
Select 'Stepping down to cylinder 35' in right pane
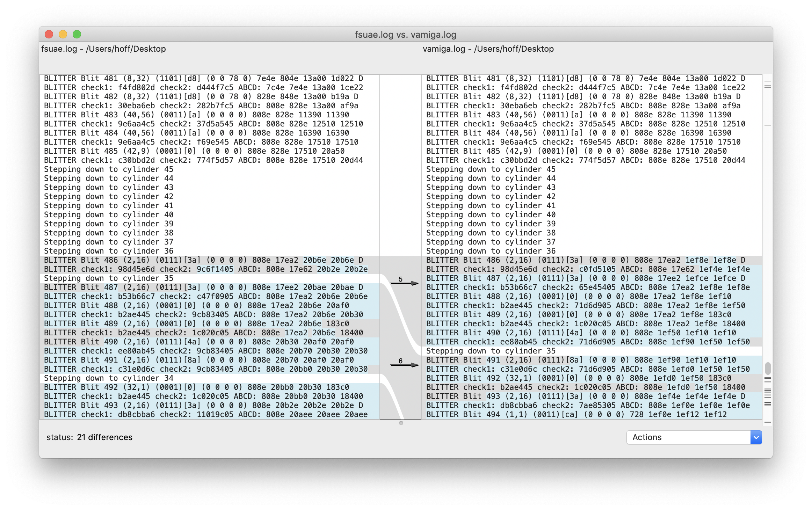click(491, 351)
